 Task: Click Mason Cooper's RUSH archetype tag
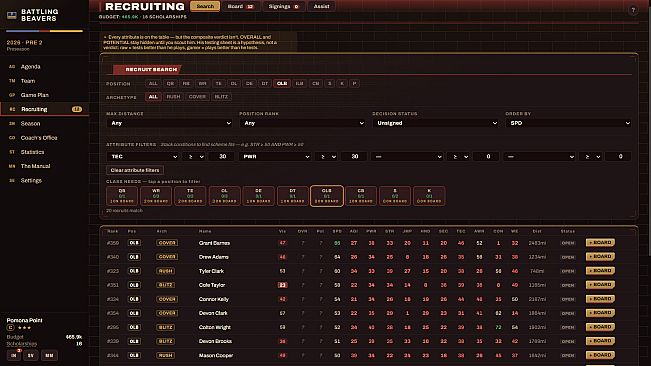point(165,356)
